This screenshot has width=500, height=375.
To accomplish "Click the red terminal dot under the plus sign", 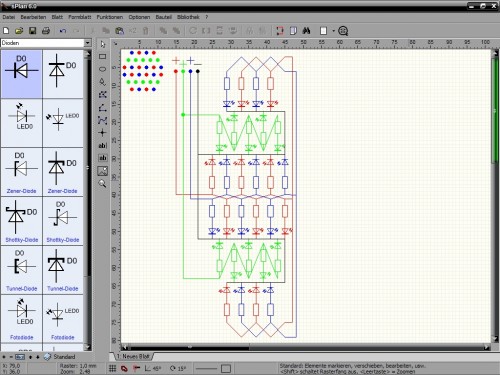I will (176, 71).
